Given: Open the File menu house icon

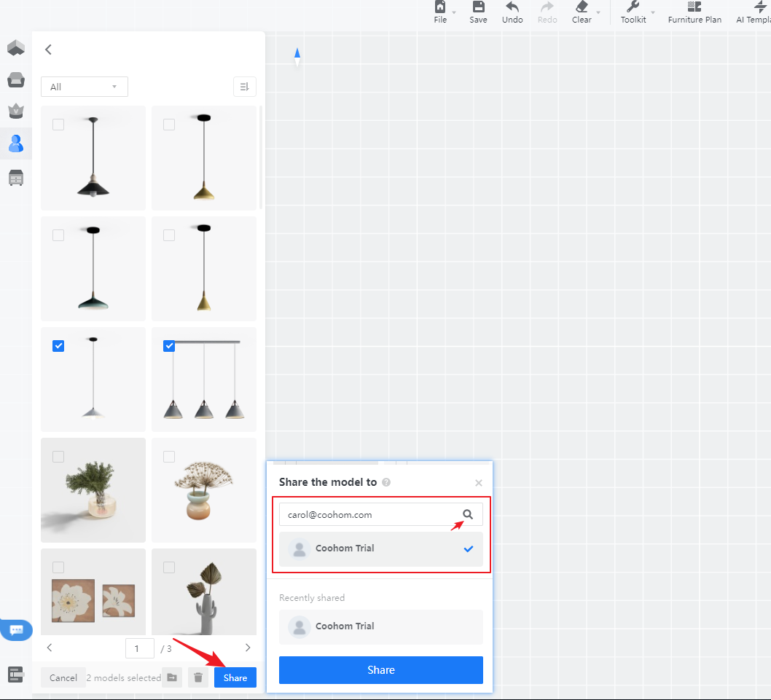Looking at the screenshot, I should click(440, 7).
